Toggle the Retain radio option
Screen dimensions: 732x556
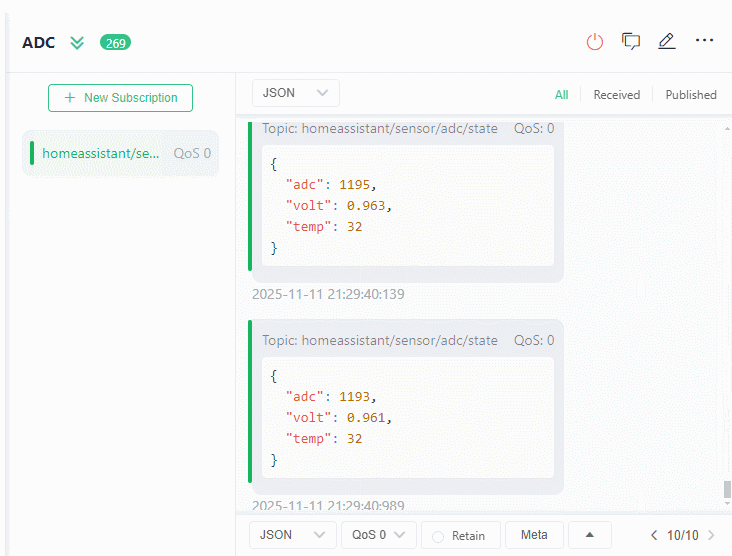pyautogui.click(x=437, y=536)
